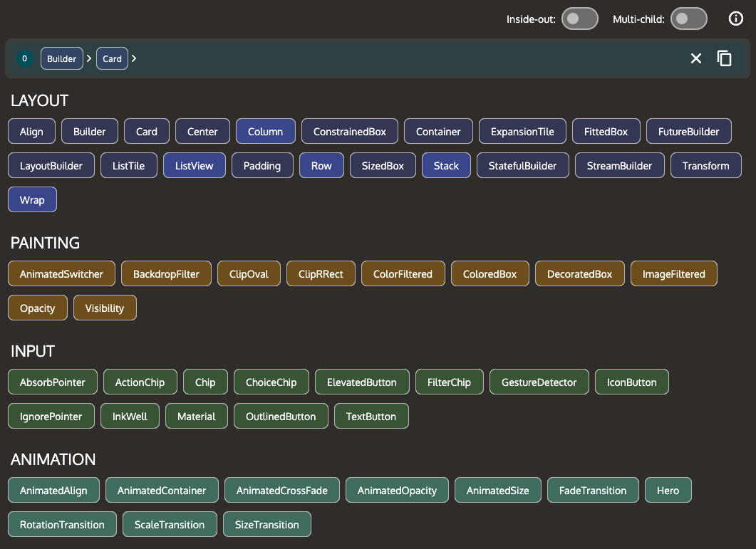The width and height of the screenshot is (756, 549).
Task: Click the Builder breadcrumb chip
Action: coord(62,58)
